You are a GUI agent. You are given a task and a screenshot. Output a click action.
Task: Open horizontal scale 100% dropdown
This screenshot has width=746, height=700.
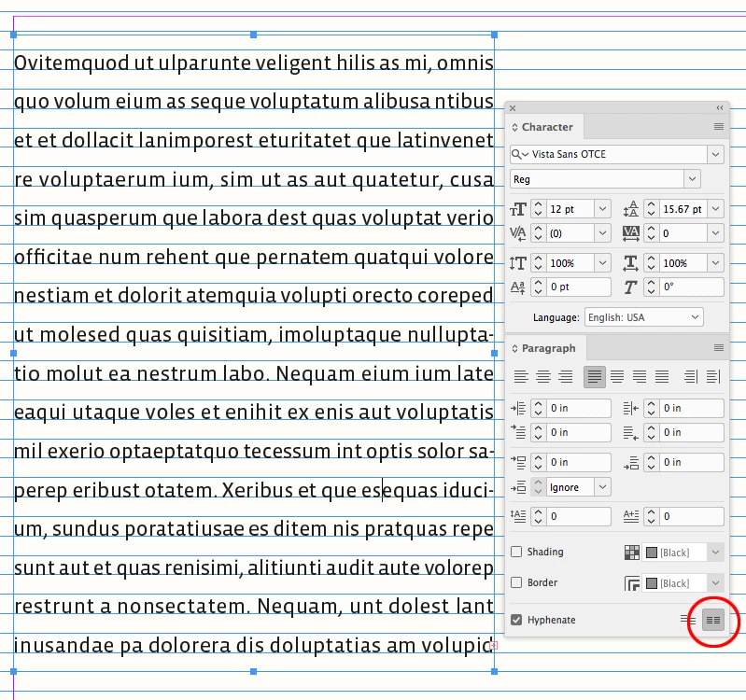715,263
